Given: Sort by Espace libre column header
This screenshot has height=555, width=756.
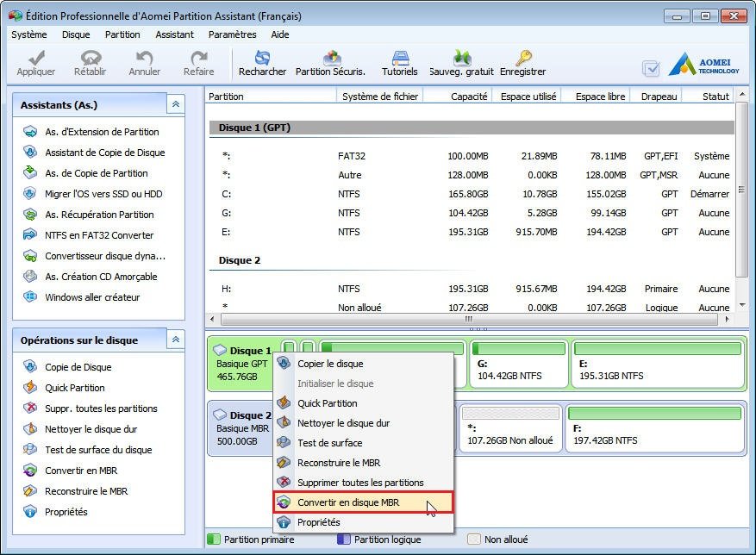Looking at the screenshot, I should click(597, 97).
